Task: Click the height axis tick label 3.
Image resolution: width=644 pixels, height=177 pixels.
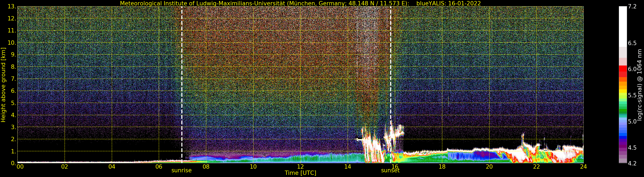Action: tap(13, 127)
